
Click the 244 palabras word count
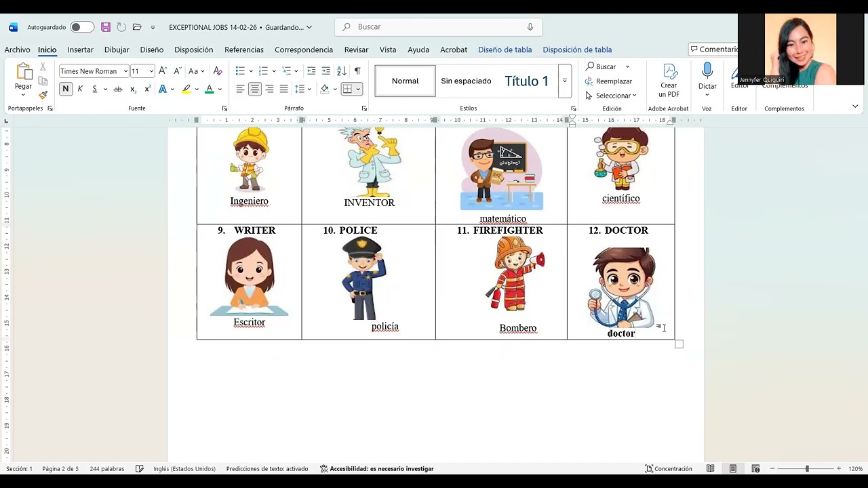point(107,468)
